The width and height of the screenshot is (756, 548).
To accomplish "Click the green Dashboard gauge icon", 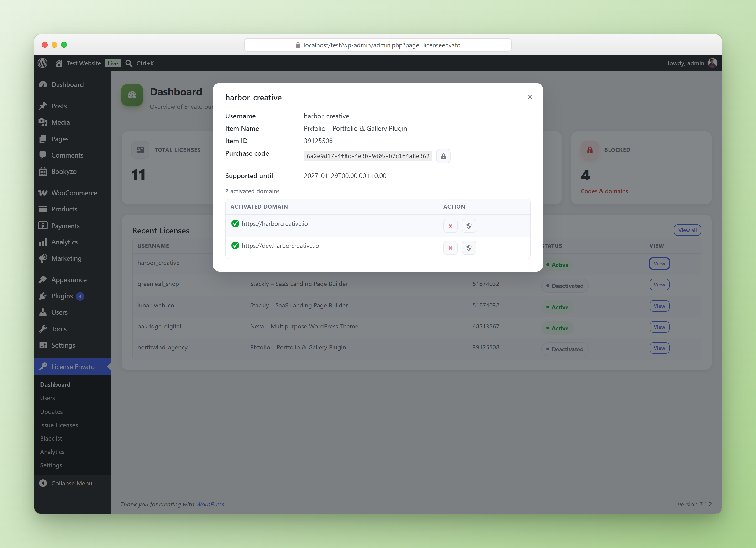I will pyautogui.click(x=132, y=95).
